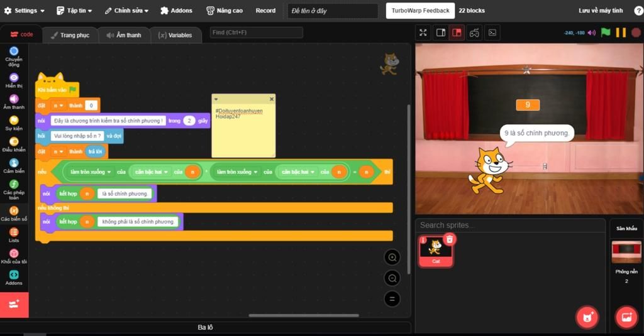Select the Điều khiển block category
Viewport: 644px width, 336px height.
pos(14,145)
